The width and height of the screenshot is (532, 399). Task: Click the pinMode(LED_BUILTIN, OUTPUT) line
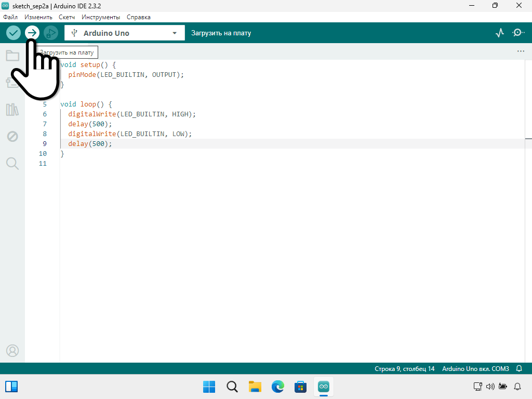126,75
